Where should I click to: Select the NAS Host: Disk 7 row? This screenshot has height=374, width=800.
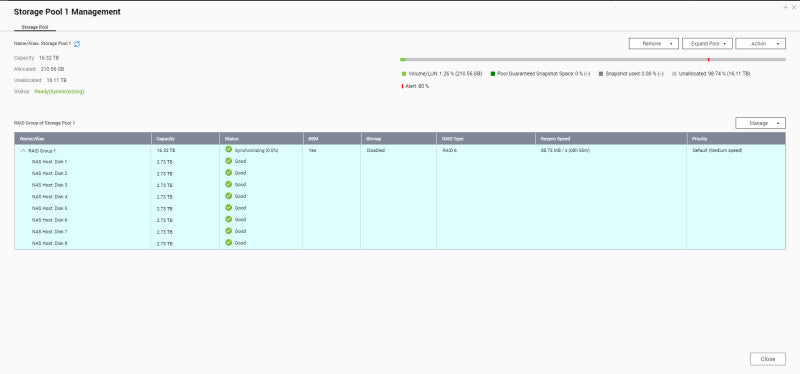[400, 232]
